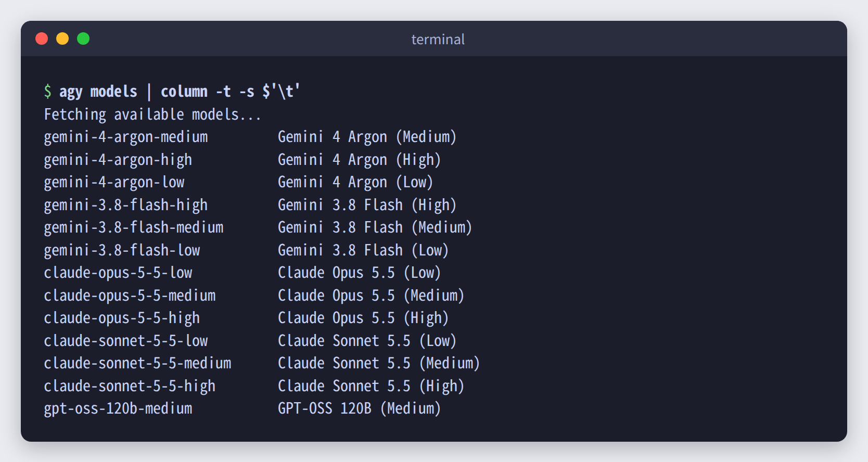Select claude-sonnet-5-5-medium model ID
The width and height of the screenshot is (868, 462).
click(x=137, y=363)
